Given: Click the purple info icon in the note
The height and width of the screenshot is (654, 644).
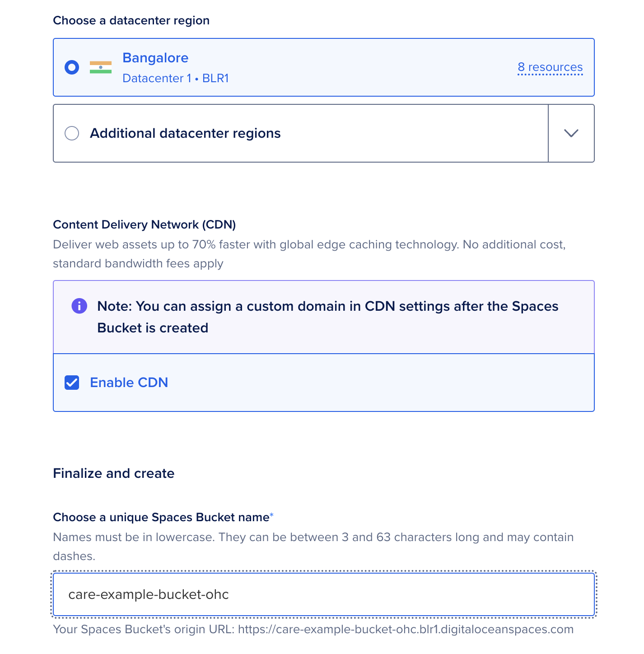Looking at the screenshot, I should (x=79, y=306).
